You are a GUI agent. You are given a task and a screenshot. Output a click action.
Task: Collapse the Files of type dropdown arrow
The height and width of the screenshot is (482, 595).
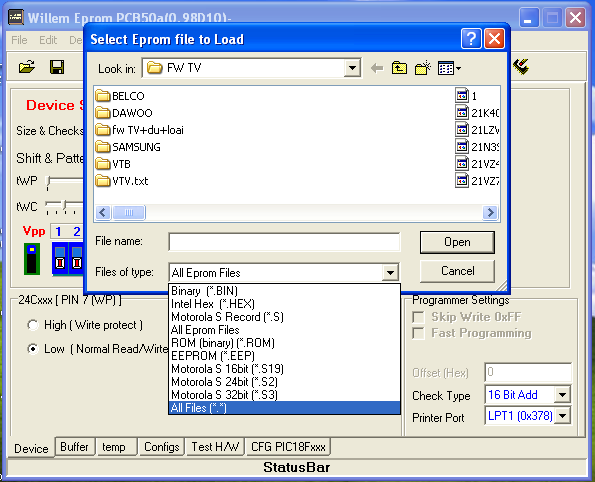pos(390,273)
